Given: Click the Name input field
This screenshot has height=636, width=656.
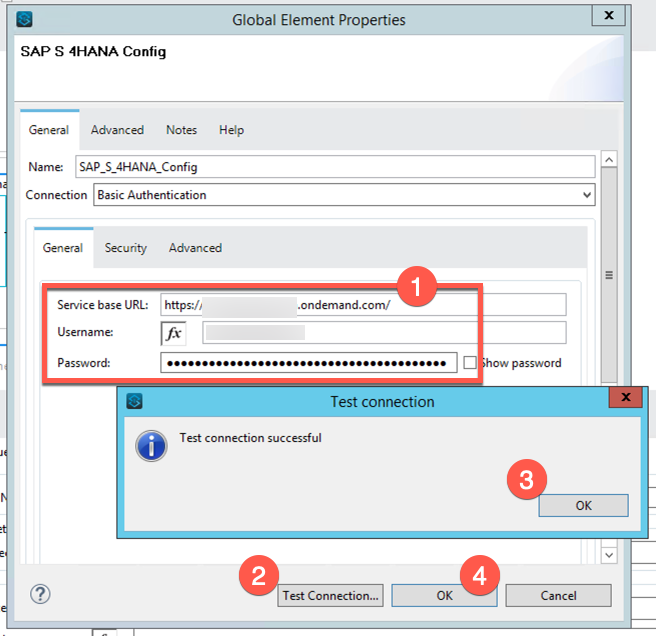Looking at the screenshot, I should 335,167.
